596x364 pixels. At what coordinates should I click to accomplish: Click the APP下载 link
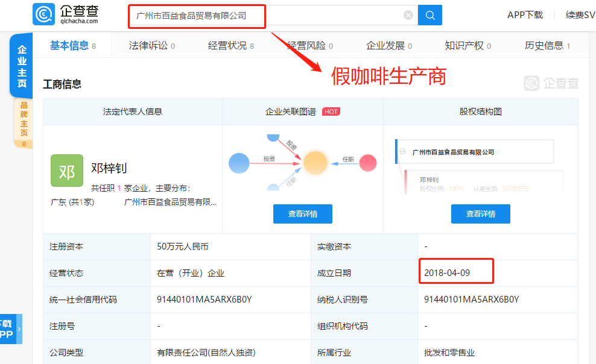525,15
